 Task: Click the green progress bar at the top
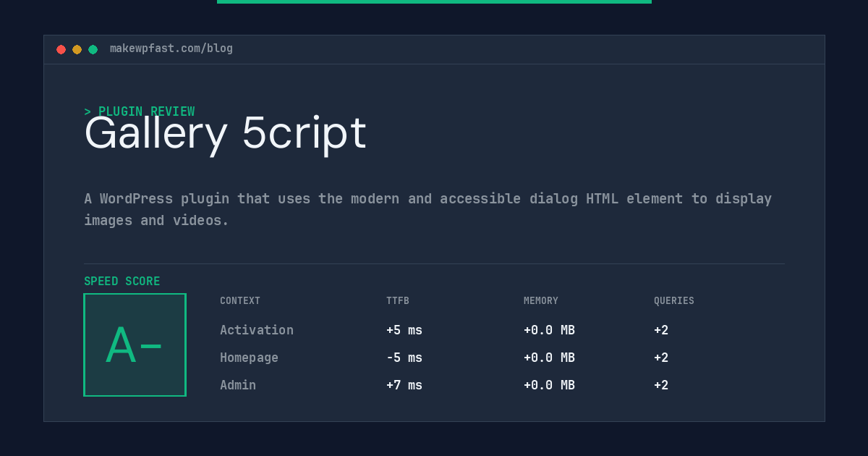coord(434,1)
